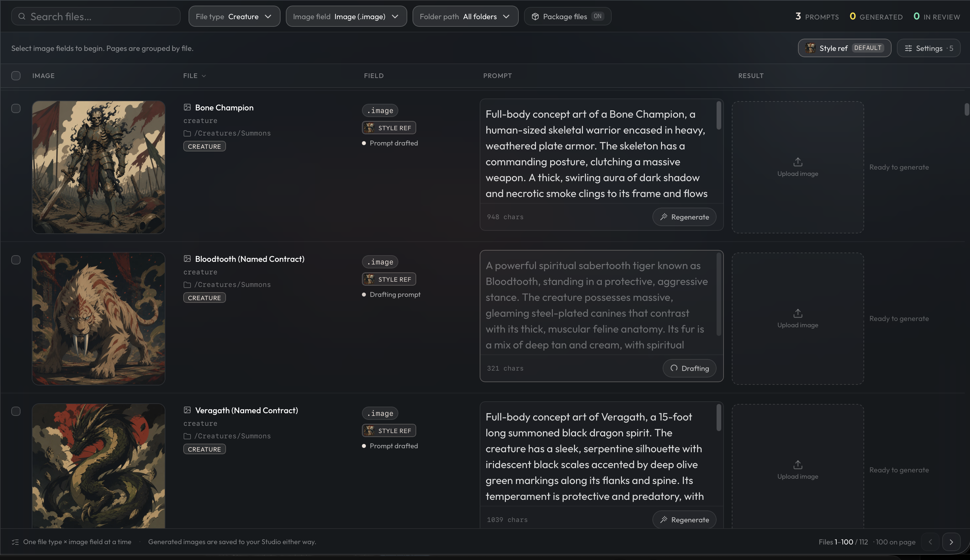Click the image file icon beside Bone Champion
Viewport: 970px width, 560px height.
(x=187, y=107)
